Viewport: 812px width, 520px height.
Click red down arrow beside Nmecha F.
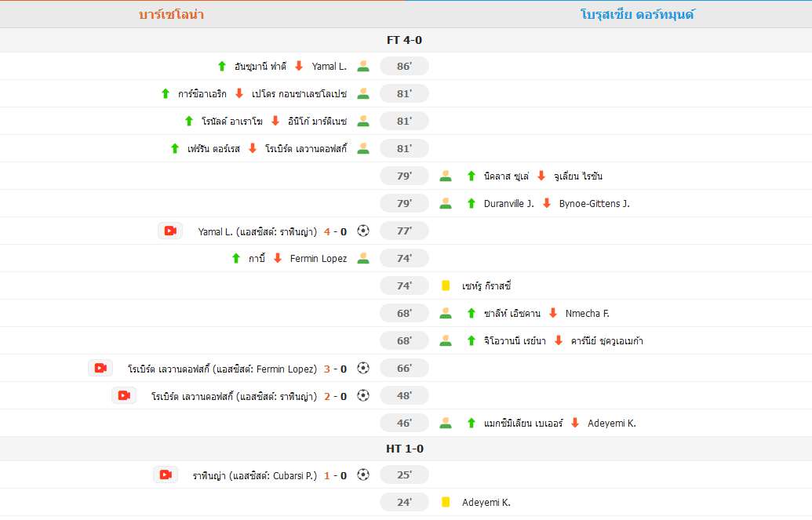pos(553,314)
